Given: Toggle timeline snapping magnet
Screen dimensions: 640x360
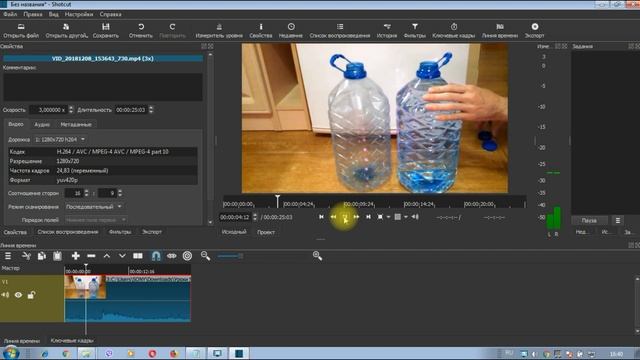Looking at the screenshot, I should [156, 256].
